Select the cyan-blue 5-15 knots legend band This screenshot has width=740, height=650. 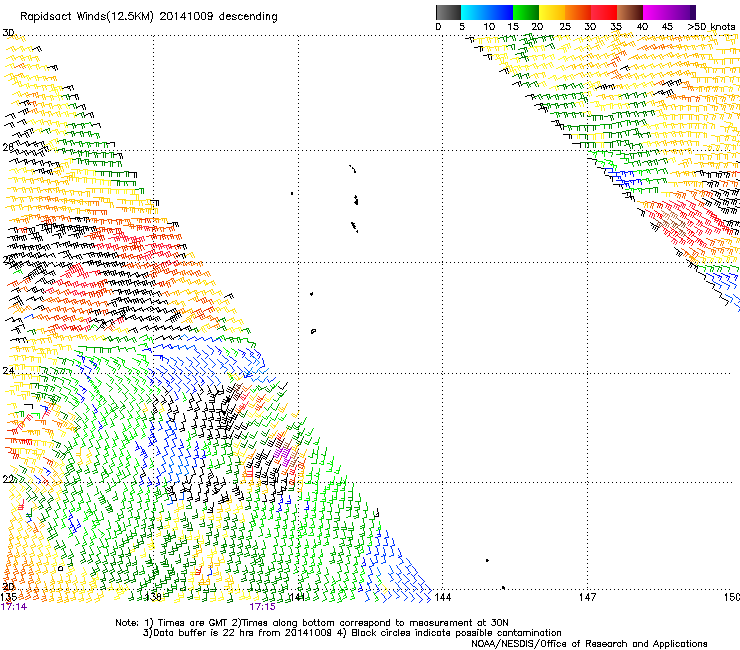[x=487, y=12]
